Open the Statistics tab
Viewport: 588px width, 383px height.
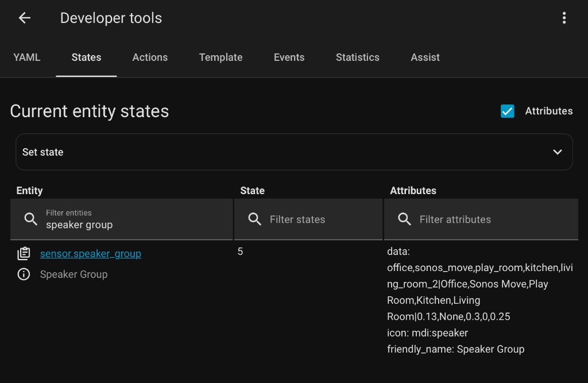(357, 57)
